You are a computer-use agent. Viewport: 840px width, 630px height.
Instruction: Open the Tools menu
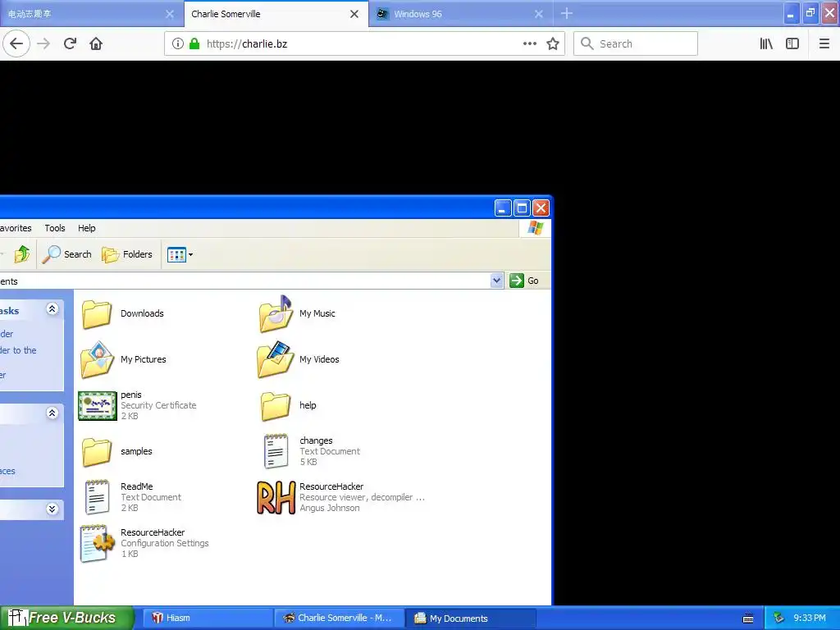(55, 228)
